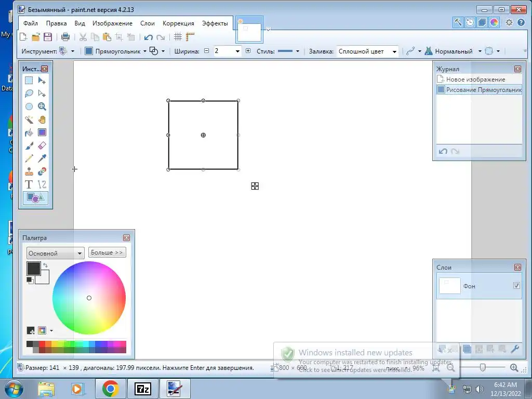Click the primary black color swatch
This screenshot has height=399, width=532.
pyautogui.click(x=34, y=269)
